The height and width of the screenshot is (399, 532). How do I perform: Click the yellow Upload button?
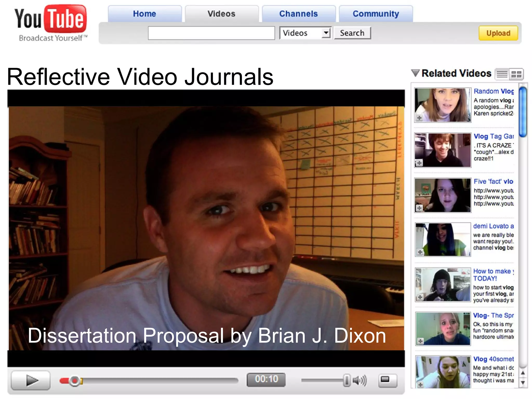[498, 33]
